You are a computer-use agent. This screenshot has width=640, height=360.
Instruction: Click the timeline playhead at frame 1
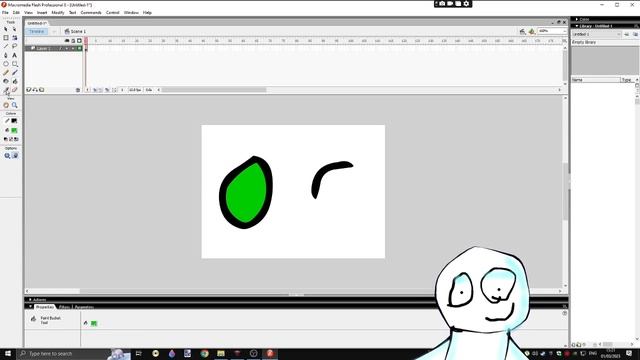[x=86, y=41]
